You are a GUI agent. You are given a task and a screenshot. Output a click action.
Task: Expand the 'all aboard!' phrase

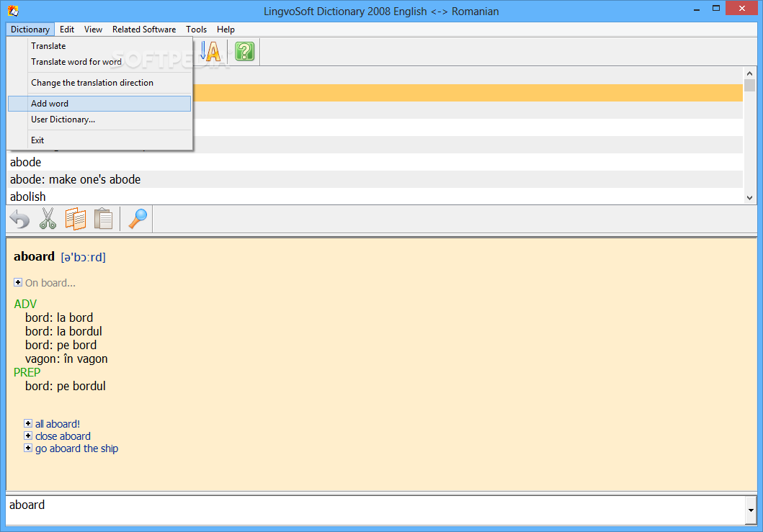click(x=28, y=423)
